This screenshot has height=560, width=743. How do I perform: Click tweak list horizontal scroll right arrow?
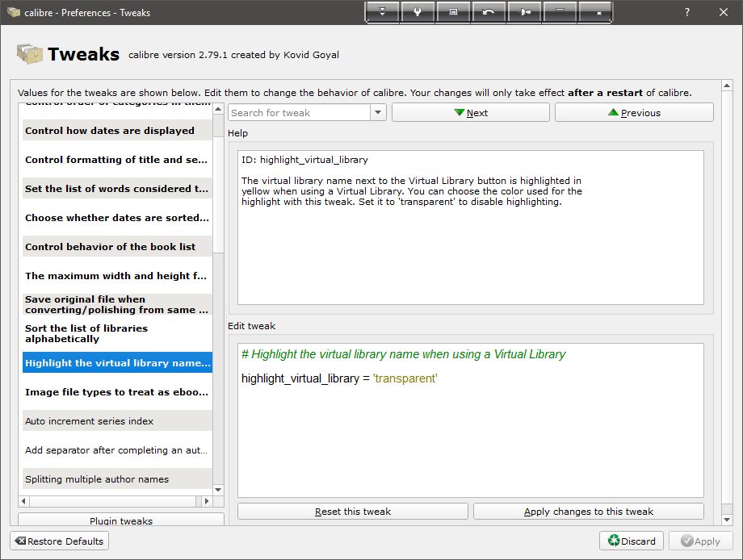[x=206, y=500]
